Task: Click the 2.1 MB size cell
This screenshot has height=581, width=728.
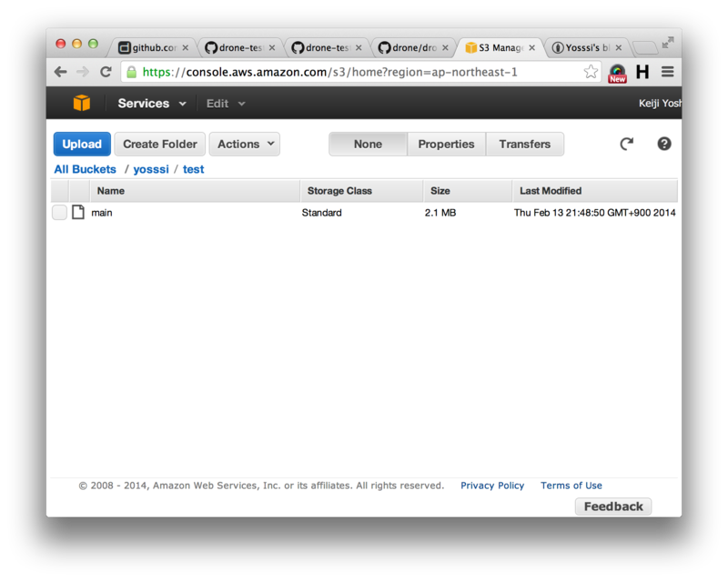Action: tap(440, 213)
